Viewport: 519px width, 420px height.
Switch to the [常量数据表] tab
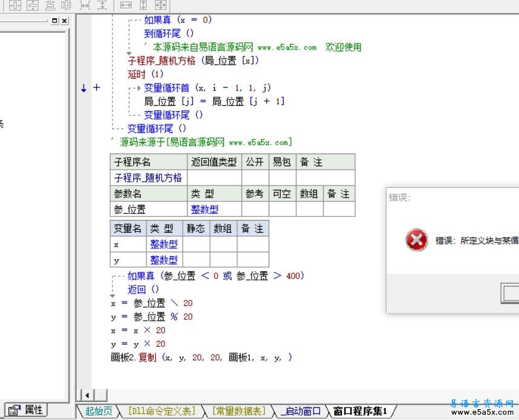pyautogui.click(x=239, y=411)
